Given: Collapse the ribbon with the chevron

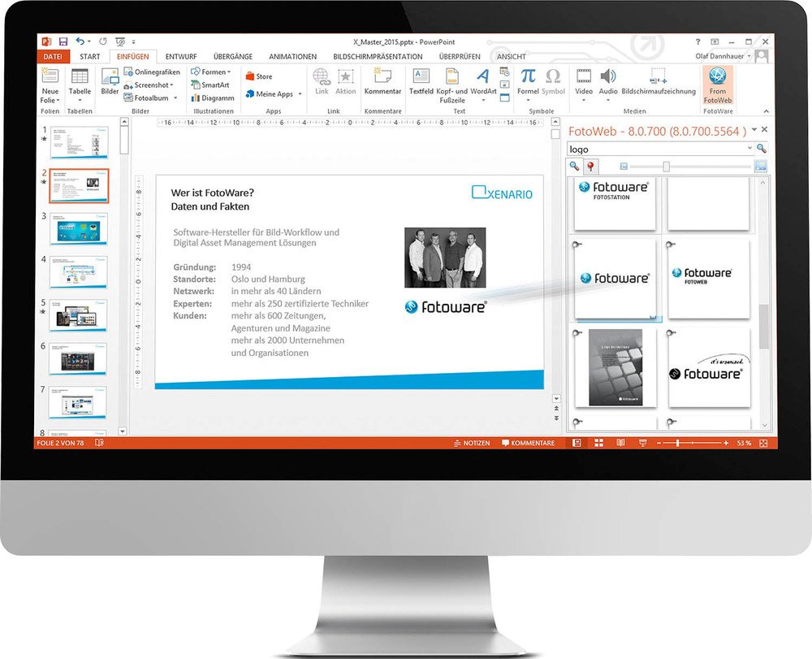Looking at the screenshot, I should pyautogui.click(x=767, y=111).
